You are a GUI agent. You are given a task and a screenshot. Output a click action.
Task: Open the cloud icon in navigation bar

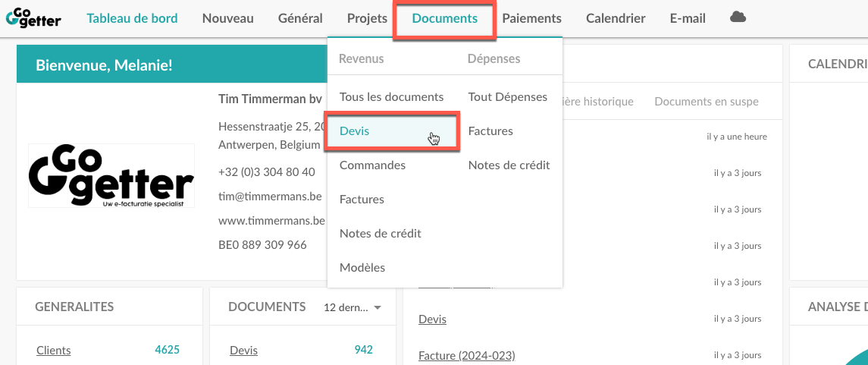[x=738, y=17]
